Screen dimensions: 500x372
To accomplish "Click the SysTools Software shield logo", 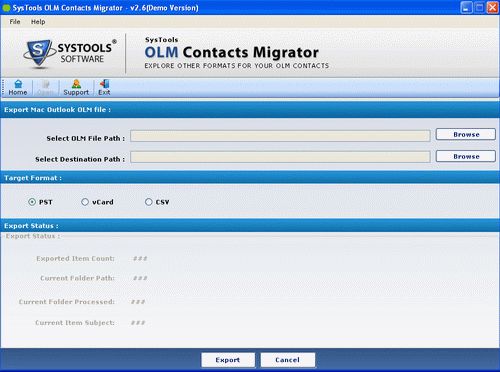I will click(39, 54).
